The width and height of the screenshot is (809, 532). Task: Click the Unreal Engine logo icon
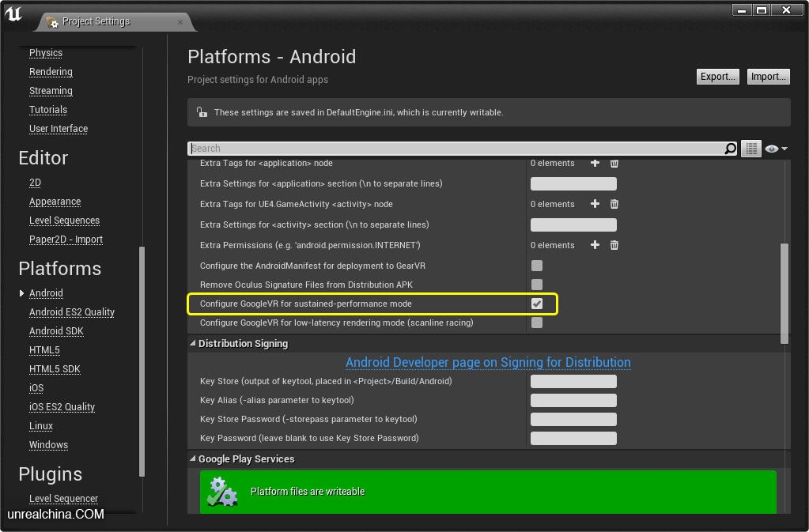(x=13, y=14)
